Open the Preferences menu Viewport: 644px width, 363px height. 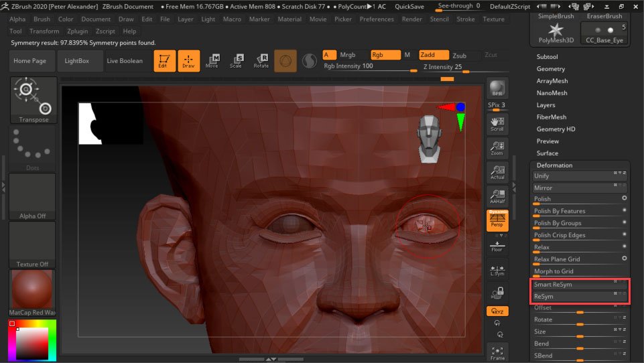pos(377,19)
